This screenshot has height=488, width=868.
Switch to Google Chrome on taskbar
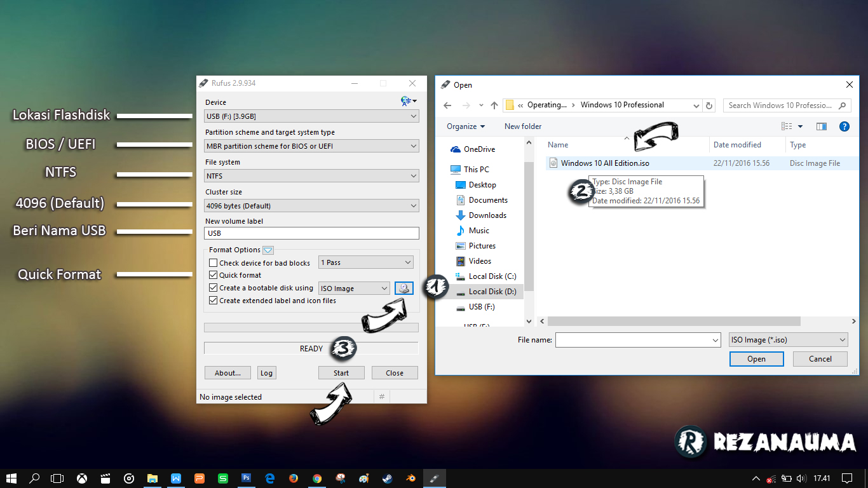point(317,478)
